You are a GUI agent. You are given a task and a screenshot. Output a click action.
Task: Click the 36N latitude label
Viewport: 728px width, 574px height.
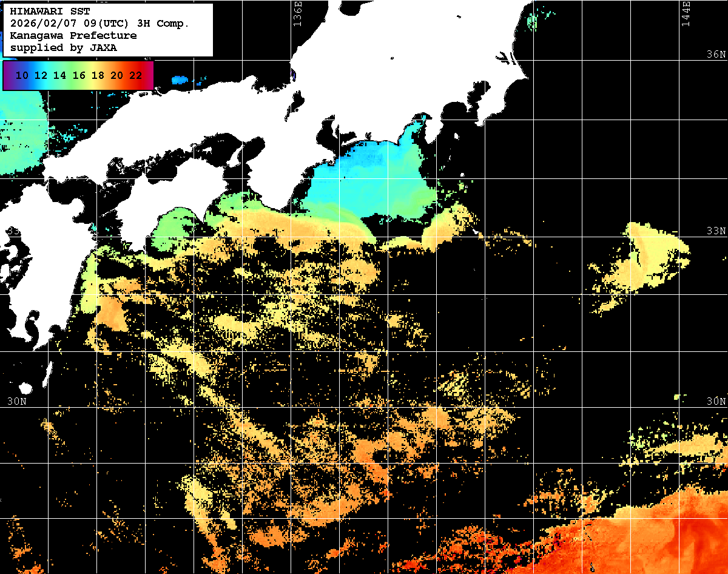pyautogui.click(x=716, y=55)
